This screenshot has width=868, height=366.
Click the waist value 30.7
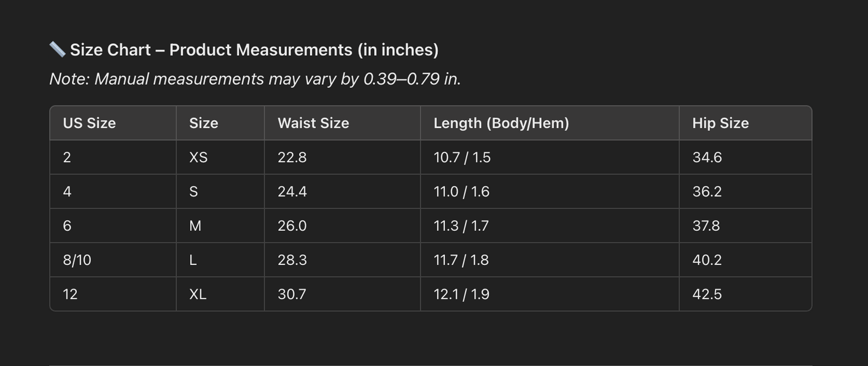tap(292, 294)
